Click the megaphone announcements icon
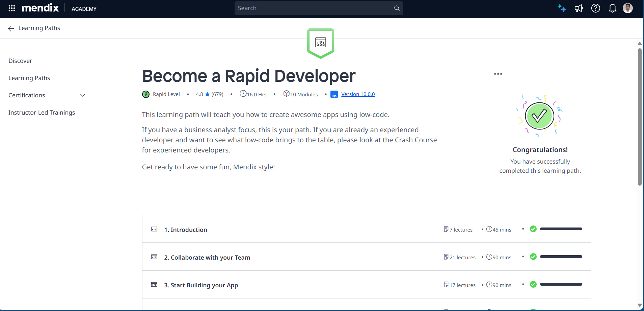This screenshot has height=311, width=644. (x=579, y=8)
